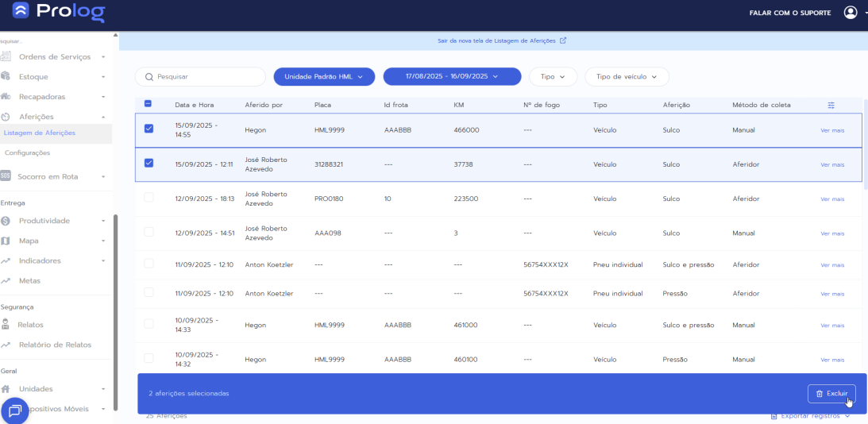This screenshot has width=868, height=424.
Task: Open the table column settings icon
Action: point(831,105)
